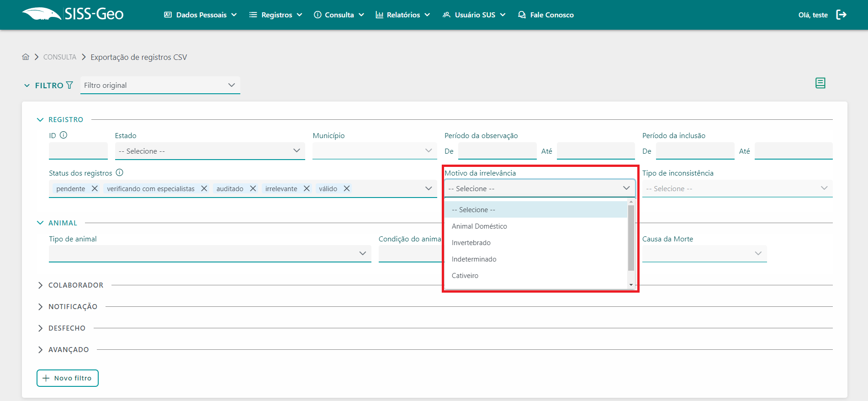Remove the 'válido' status tag
This screenshot has height=401, width=868.
click(x=347, y=188)
